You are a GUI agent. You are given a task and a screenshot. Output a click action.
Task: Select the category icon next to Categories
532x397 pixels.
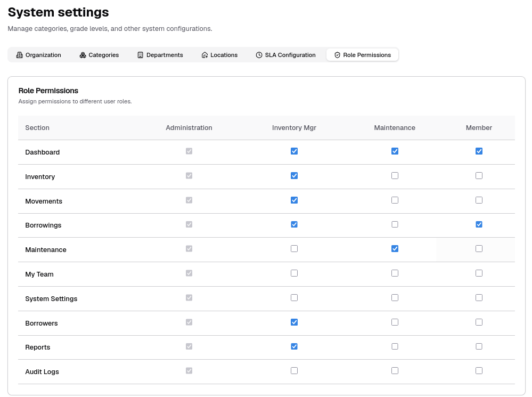point(82,54)
